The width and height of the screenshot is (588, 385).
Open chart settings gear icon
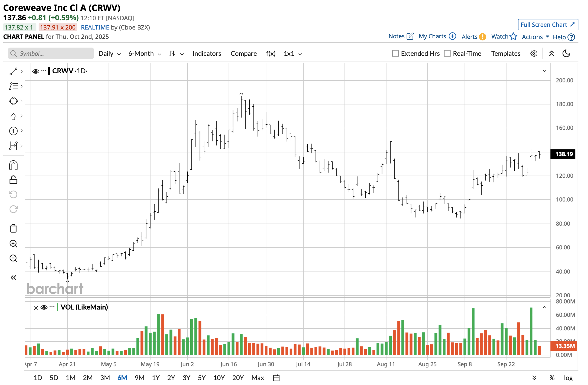pos(533,53)
